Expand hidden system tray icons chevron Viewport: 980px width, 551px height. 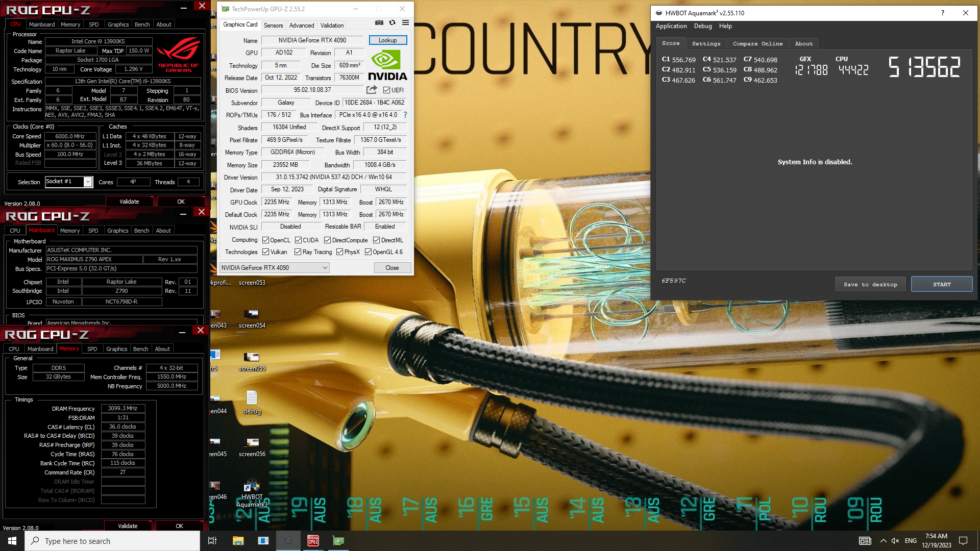pyautogui.click(x=883, y=541)
